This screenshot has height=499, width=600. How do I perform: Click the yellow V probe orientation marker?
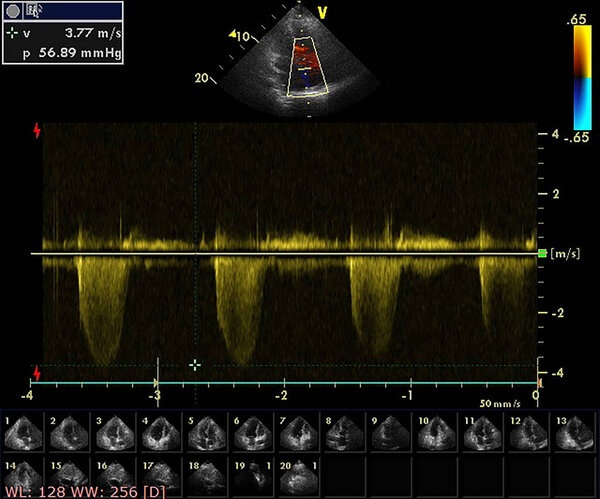coord(322,13)
